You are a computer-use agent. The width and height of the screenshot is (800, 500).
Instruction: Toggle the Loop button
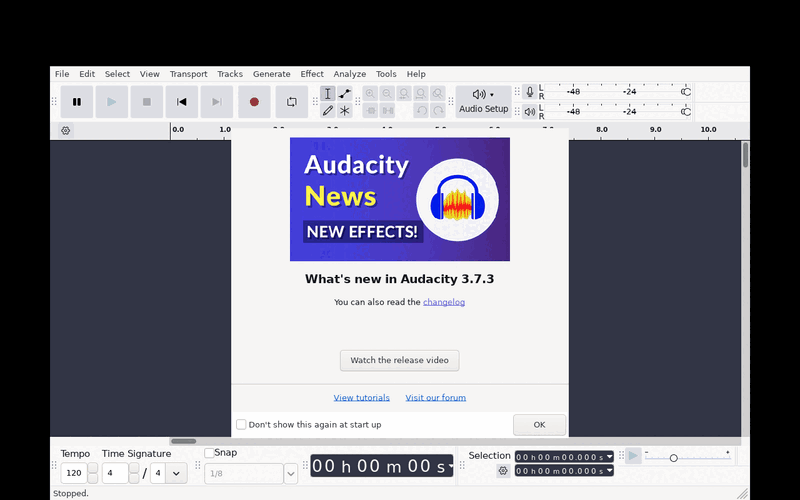pos(291,102)
